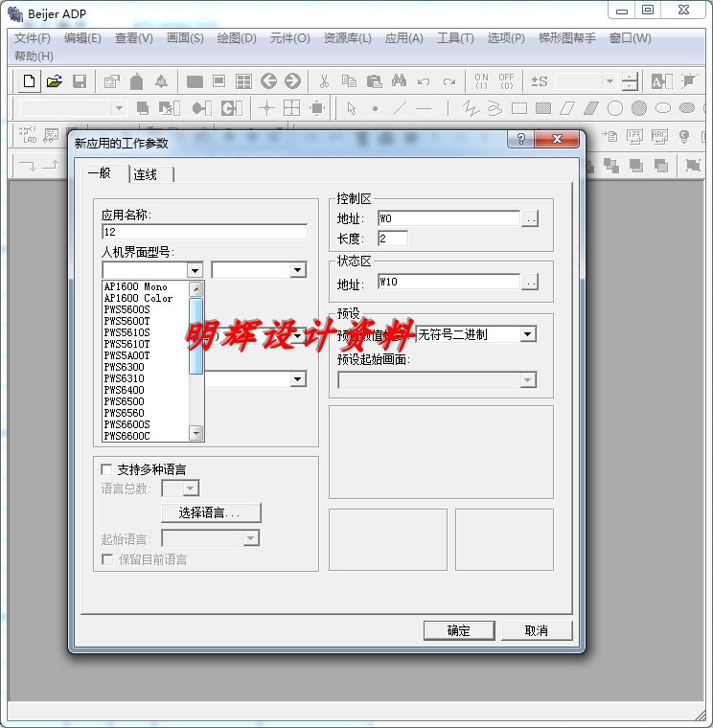
Task: Open the toolbar dropdown beside ±S
Action: click(609, 81)
